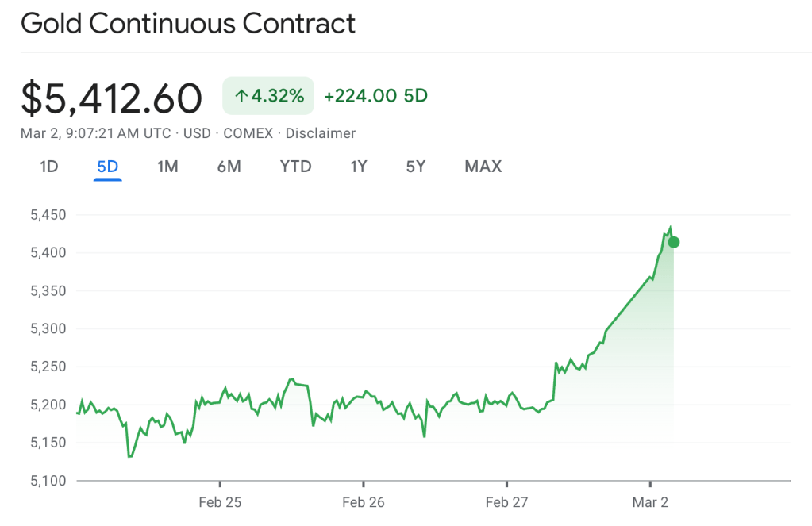Click the Mar 2 date axis label
The image size is (812, 526).
(x=650, y=502)
